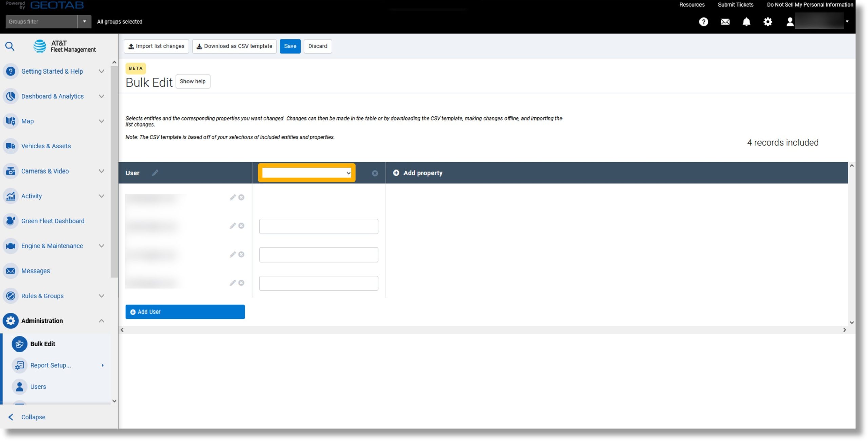The height and width of the screenshot is (441, 868).
Task: Expand the Activity menu chevron
Action: coord(101,196)
